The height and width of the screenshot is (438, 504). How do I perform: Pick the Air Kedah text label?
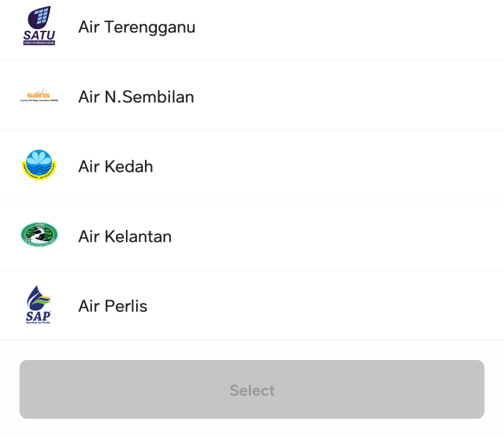tap(116, 167)
